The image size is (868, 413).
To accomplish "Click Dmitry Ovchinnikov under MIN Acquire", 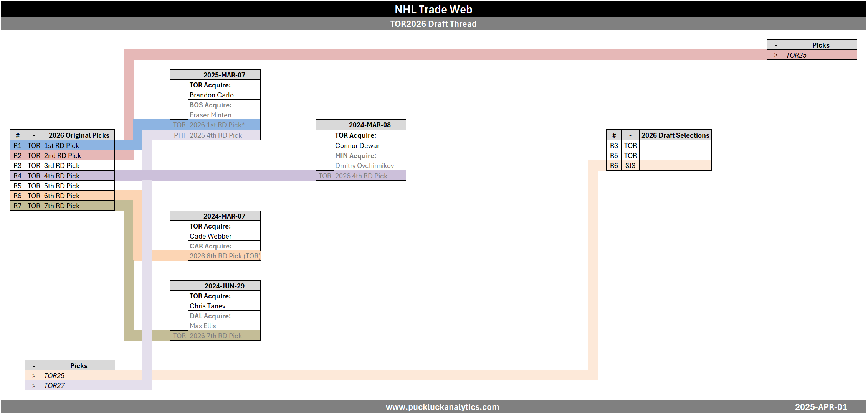I will (x=364, y=166).
